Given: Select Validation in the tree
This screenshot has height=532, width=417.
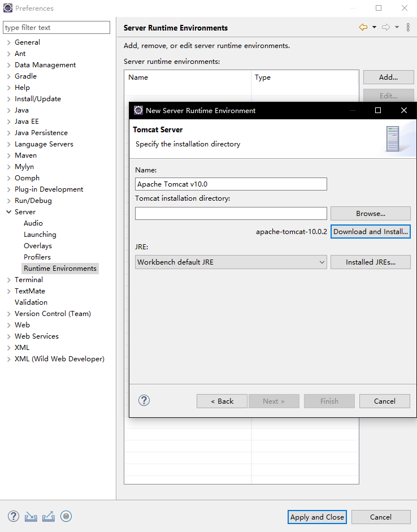Looking at the screenshot, I should pyautogui.click(x=31, y=302).
